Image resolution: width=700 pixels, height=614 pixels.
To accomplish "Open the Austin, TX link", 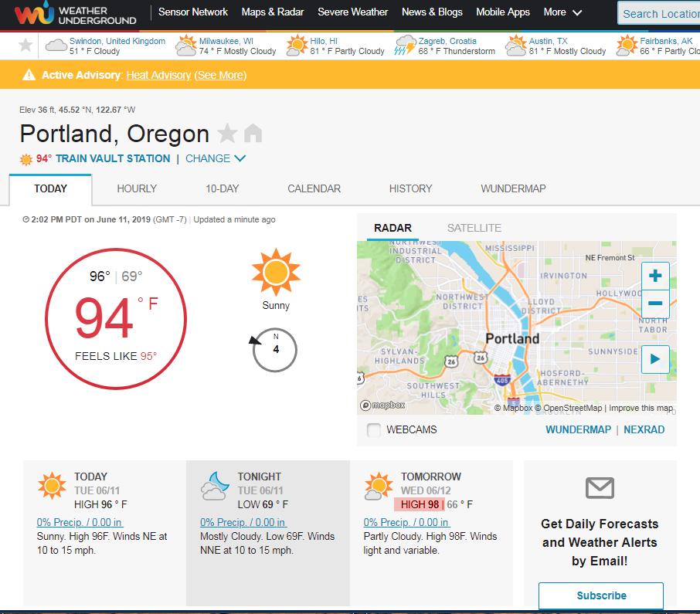I will point(549,41).
